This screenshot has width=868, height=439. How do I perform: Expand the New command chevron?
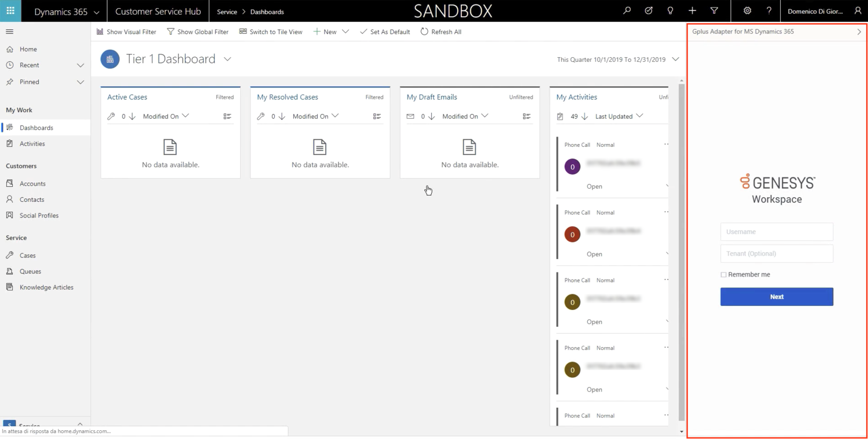pyautogui.click(x=345, y=32)
